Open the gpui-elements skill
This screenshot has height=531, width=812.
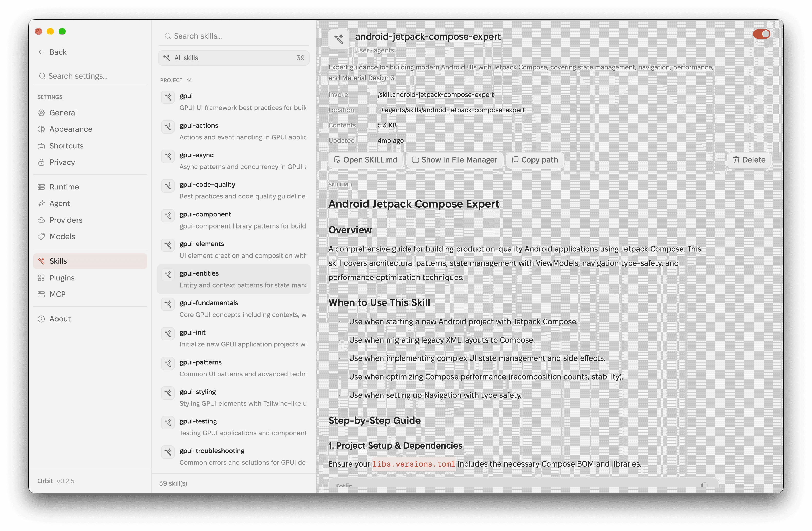tap(234, 250)
